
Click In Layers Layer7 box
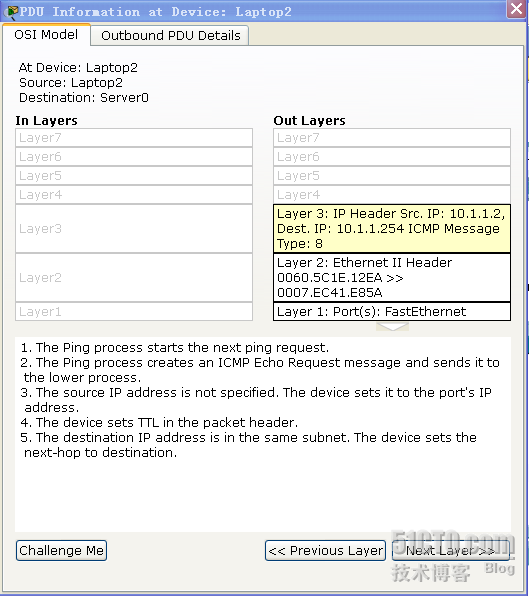click(134, 138)
